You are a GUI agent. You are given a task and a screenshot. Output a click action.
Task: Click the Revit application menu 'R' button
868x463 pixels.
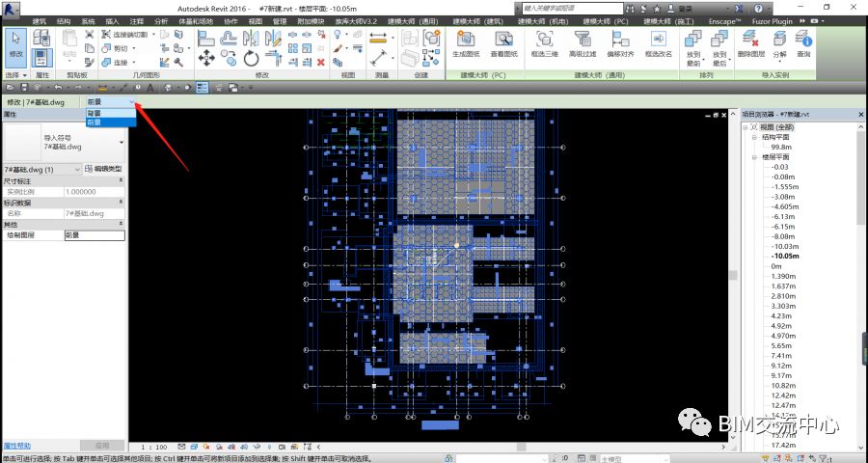tap(10, 9)
